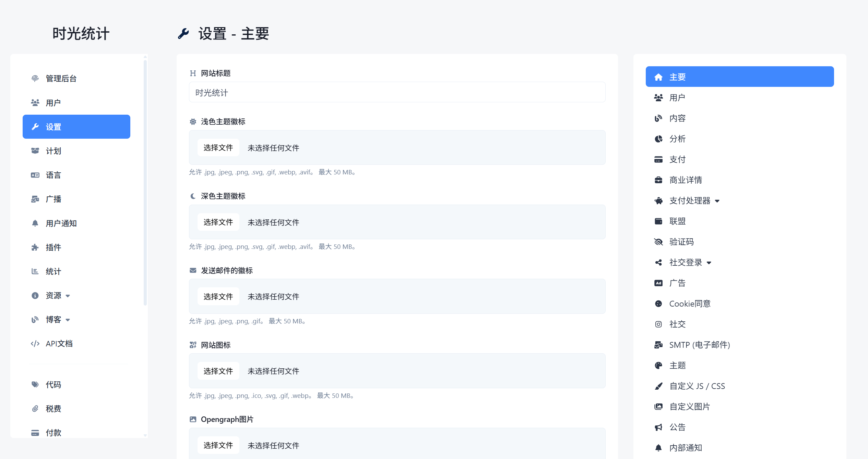Click the pie chart 分析 icon

click(x=658, y=139)
